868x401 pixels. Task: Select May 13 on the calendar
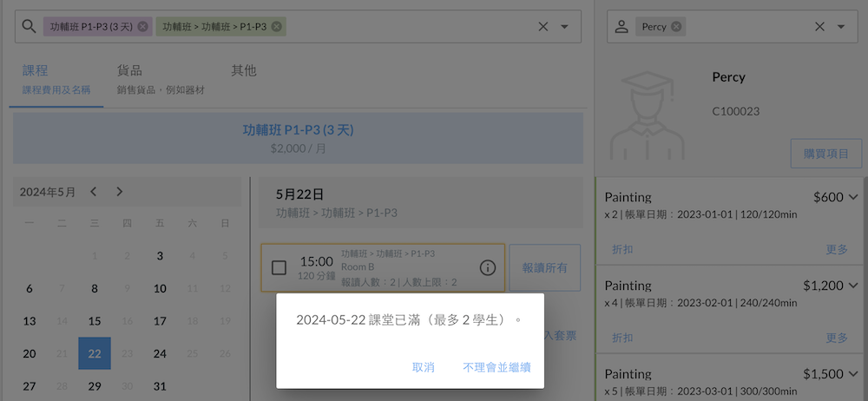30,321
